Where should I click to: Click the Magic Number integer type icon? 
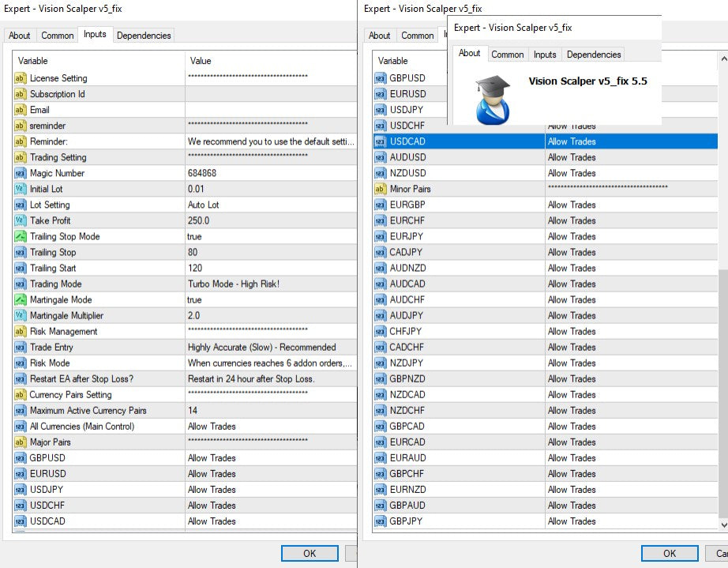20,173
